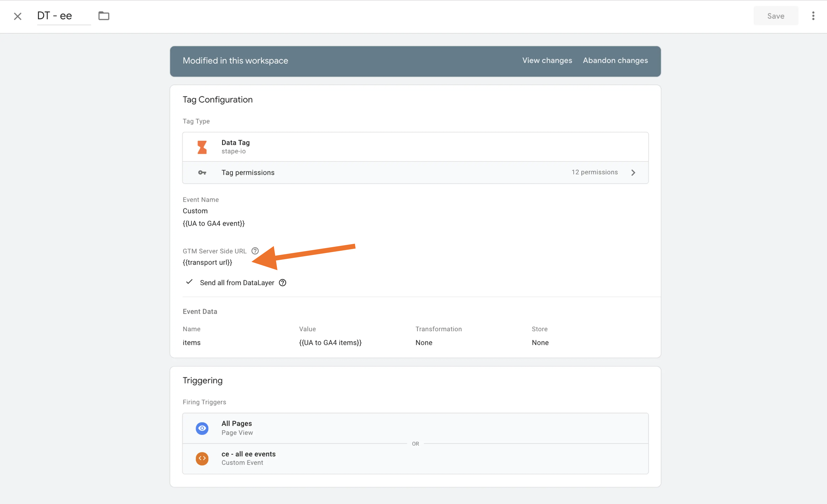
Task: Click the Event Name Custom field area
Action: (x=195, y=211)
